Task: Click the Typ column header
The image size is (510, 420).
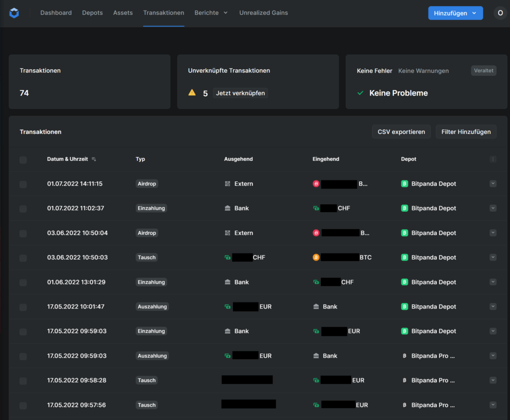Action: [140, 159]
